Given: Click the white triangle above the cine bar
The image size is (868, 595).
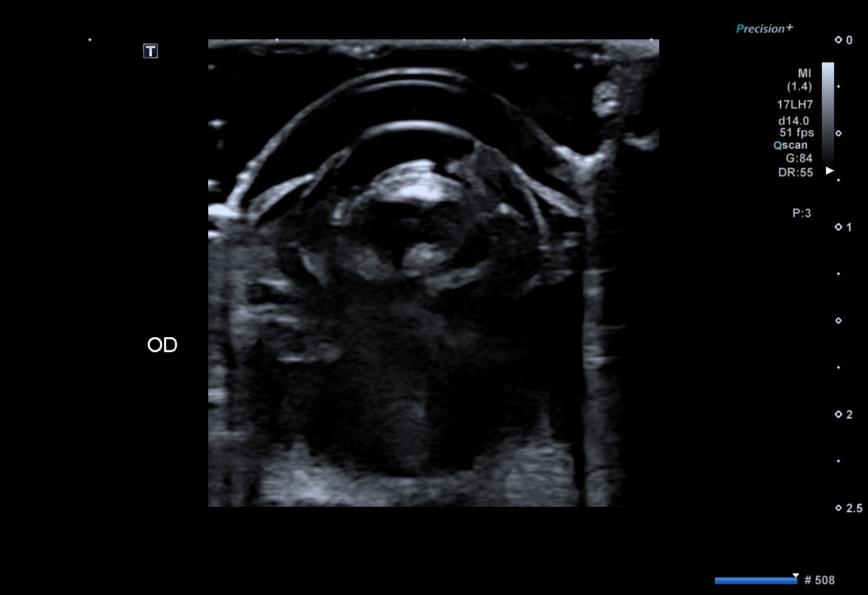Looking at the screenshot, I should pos(796,575).
